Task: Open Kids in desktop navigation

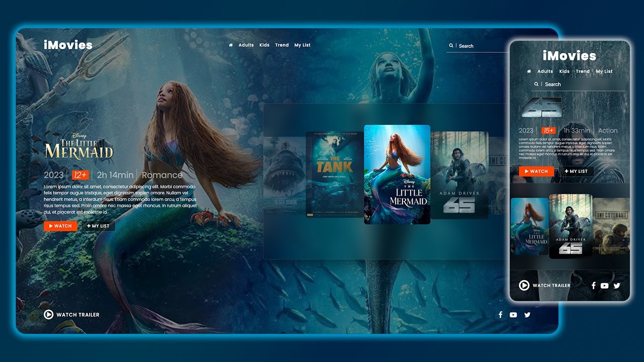Action: 265,45
